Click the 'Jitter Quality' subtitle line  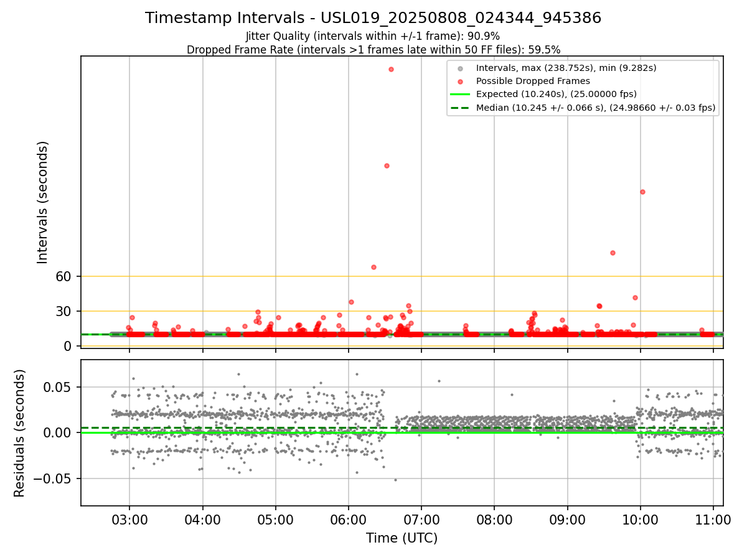(373, 37)
